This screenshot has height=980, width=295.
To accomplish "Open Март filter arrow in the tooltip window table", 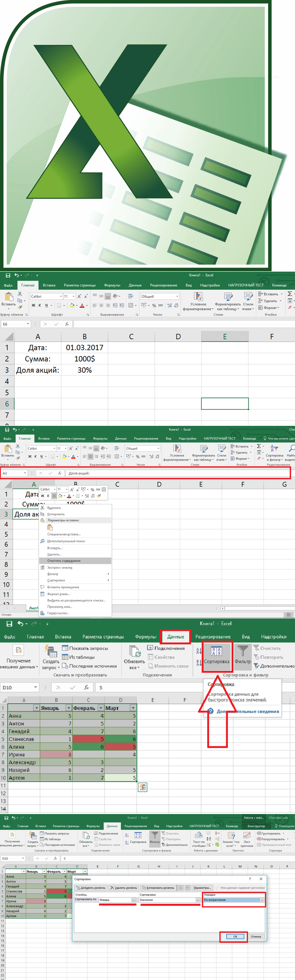I will (x=133, y=708).
